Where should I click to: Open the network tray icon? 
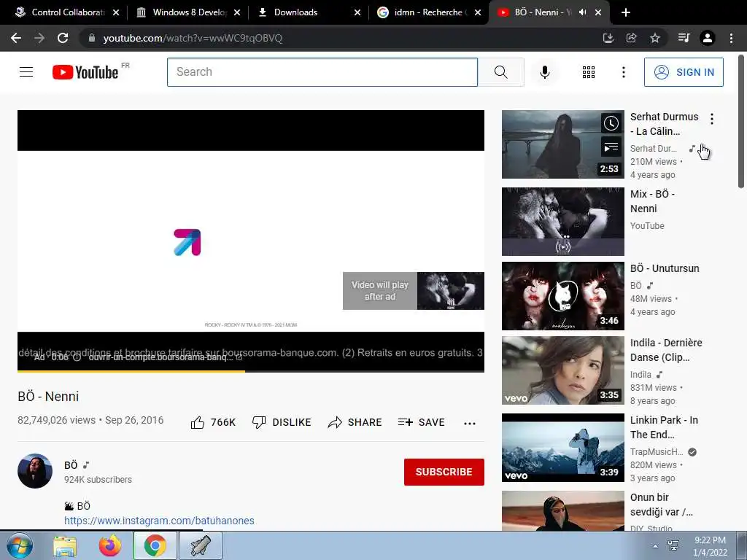tap(673, 546)
